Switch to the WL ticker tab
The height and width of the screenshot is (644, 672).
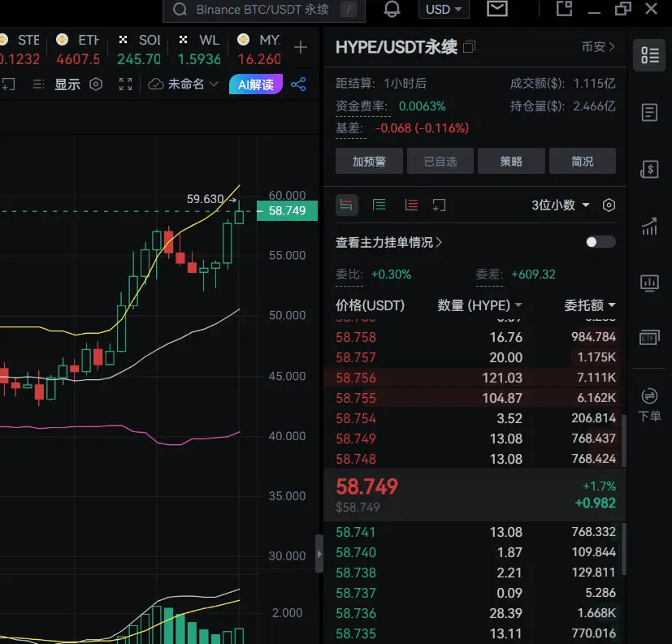click(x=199, y=50)
